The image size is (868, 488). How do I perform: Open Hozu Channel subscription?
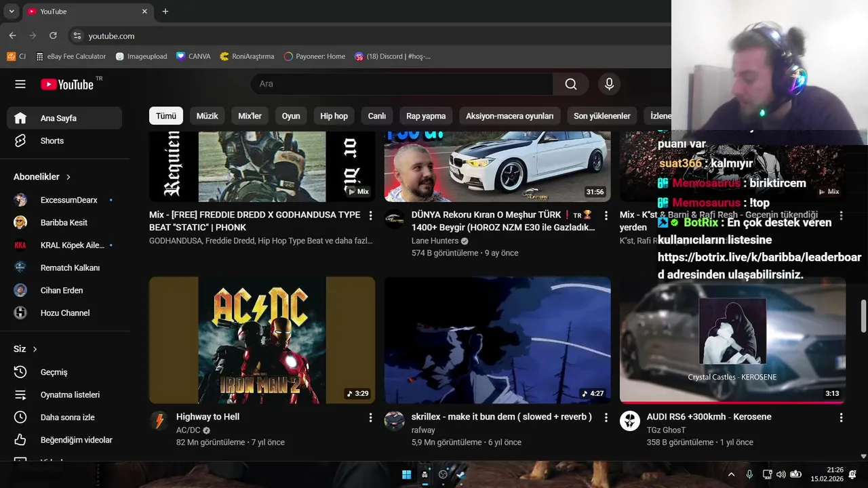tap(64, 313)
